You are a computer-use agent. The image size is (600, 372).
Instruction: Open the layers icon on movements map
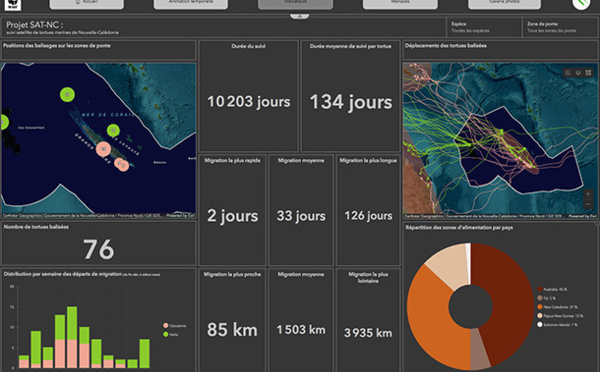pyautogui.click(x=578, y=72)
